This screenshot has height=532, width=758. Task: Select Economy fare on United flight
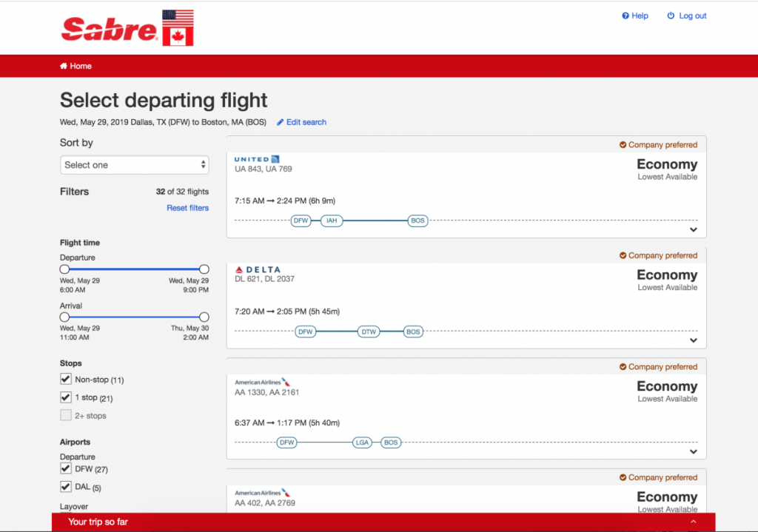(667, 169)
